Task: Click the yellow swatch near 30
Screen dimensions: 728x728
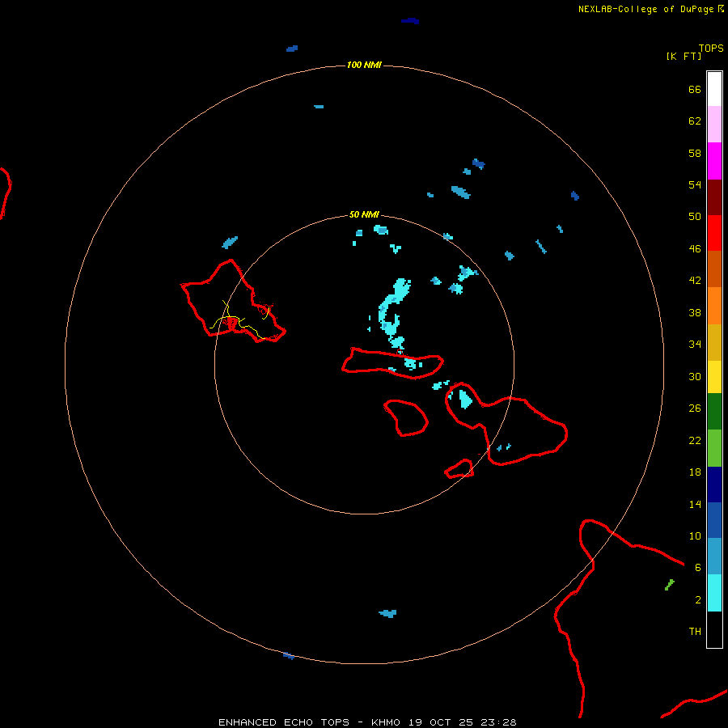Action: (x=714, y=376)
